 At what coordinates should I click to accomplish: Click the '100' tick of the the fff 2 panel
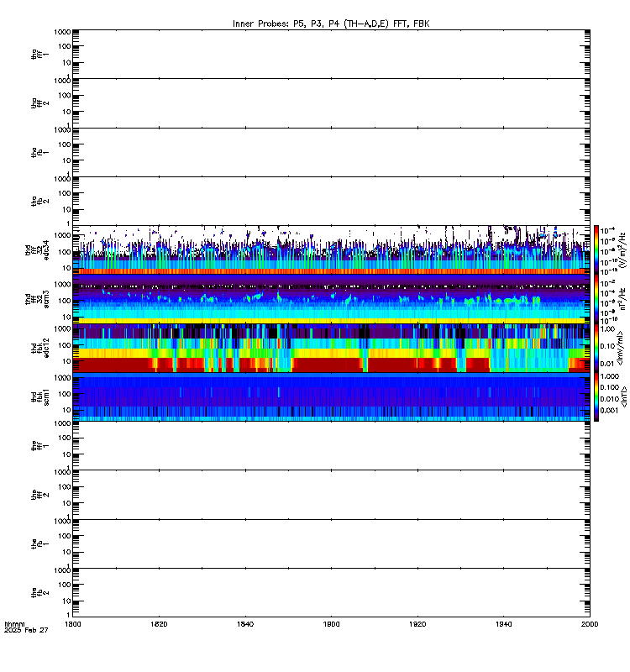tap(65, 487)
